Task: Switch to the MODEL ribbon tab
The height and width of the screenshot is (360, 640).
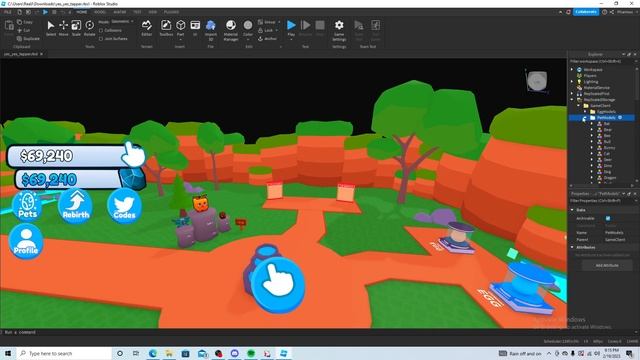Action: (x=100, y=12)
